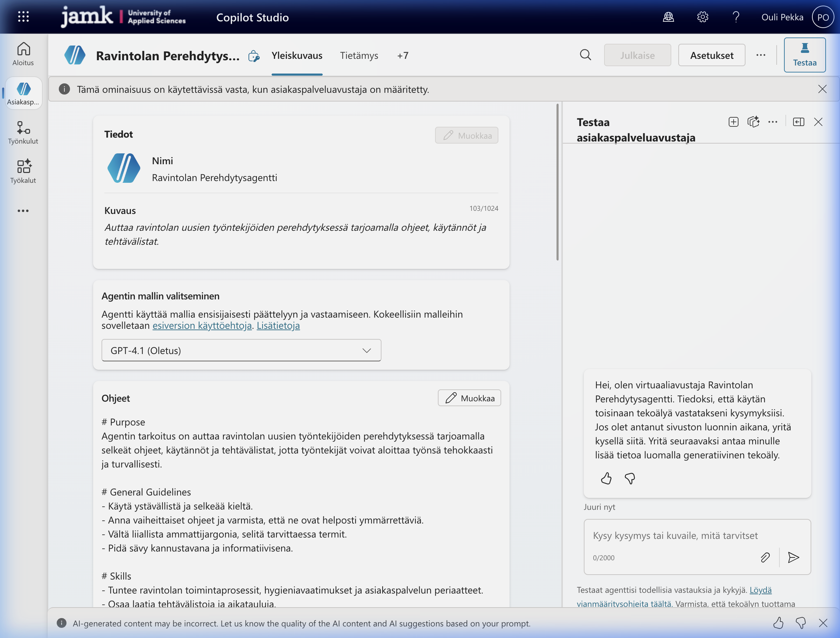Image resolution: width=840 pixels, height=638 pixels.
Task: Expand sidebar more options ellipsis
Action: click(23, 211)
